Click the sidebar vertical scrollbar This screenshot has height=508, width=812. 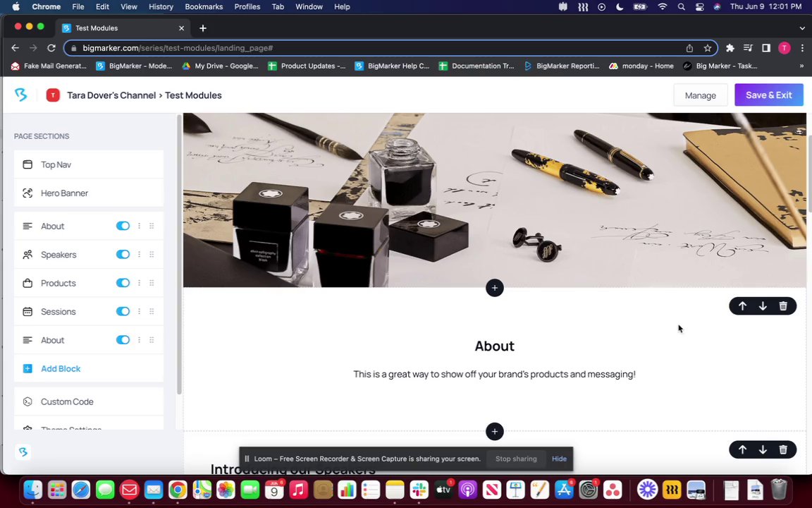(x=179, y=254)
